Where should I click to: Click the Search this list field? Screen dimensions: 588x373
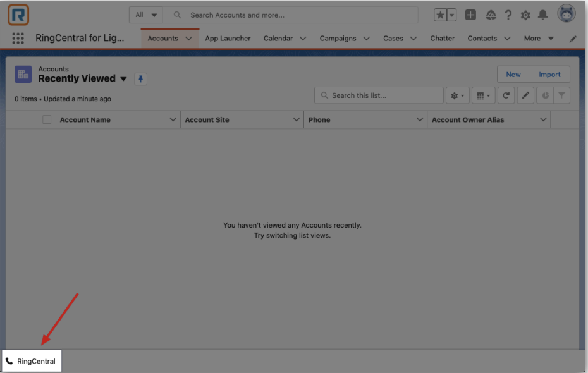click(x=379, y=95)
